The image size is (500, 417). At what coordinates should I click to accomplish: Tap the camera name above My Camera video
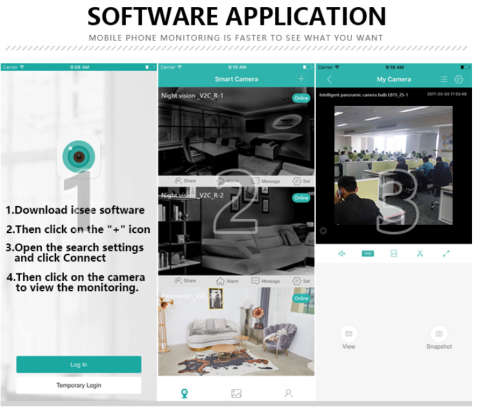point(363,95)
